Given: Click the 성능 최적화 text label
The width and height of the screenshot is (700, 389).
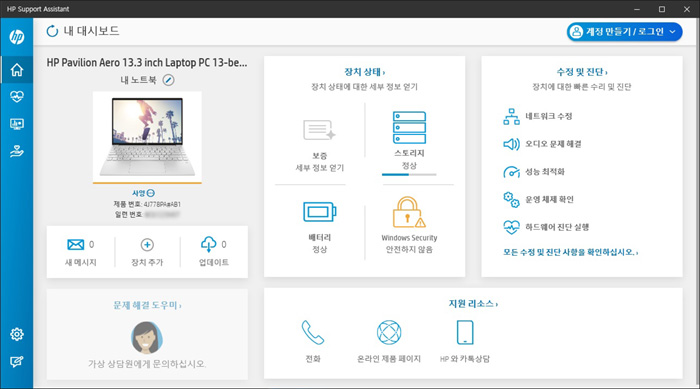Looking at the screenshot, I should 545,172.
